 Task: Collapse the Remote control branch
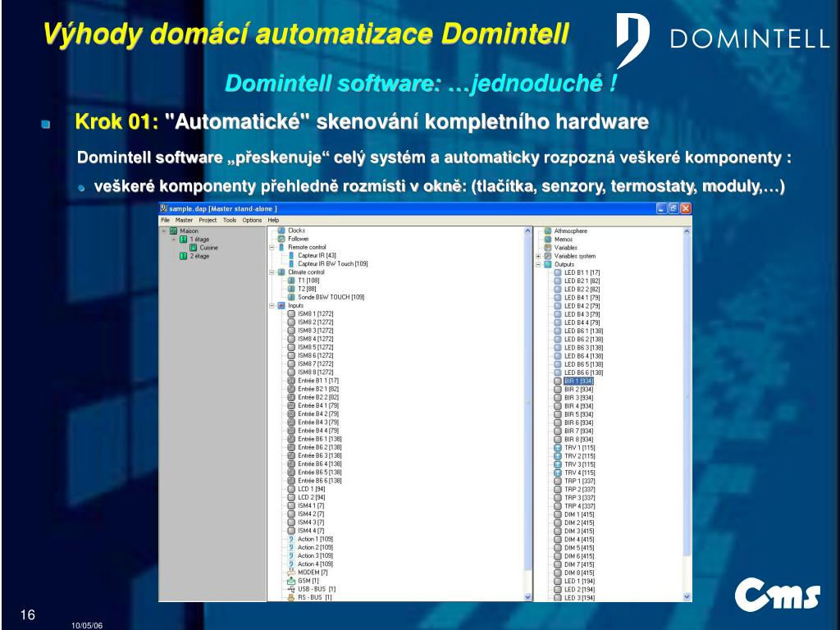[272, 248]
